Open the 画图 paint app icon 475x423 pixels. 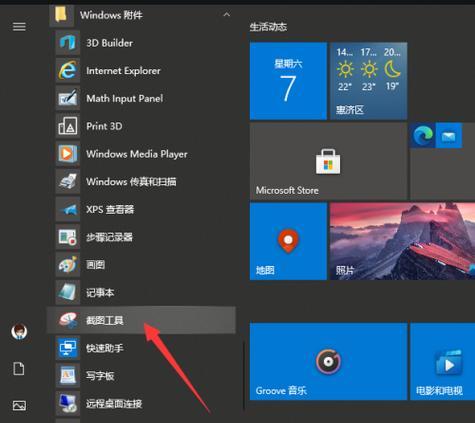click(68, 265)
